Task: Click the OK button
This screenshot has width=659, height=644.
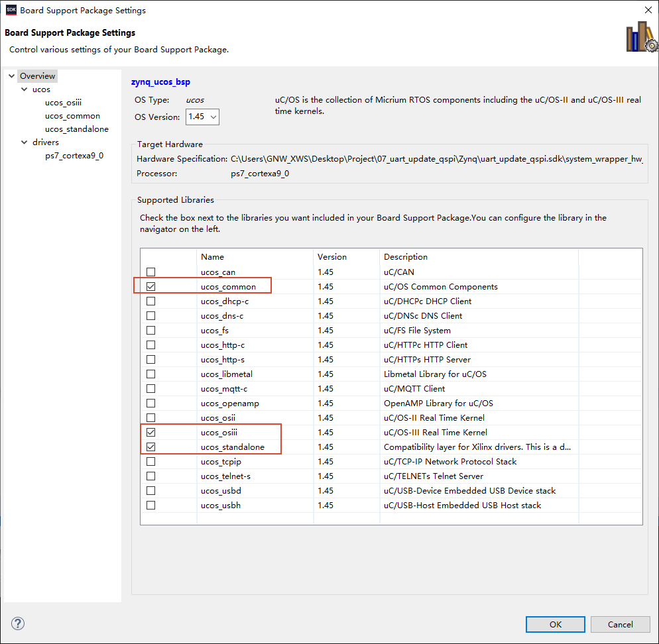Action: tap(555, 624)
